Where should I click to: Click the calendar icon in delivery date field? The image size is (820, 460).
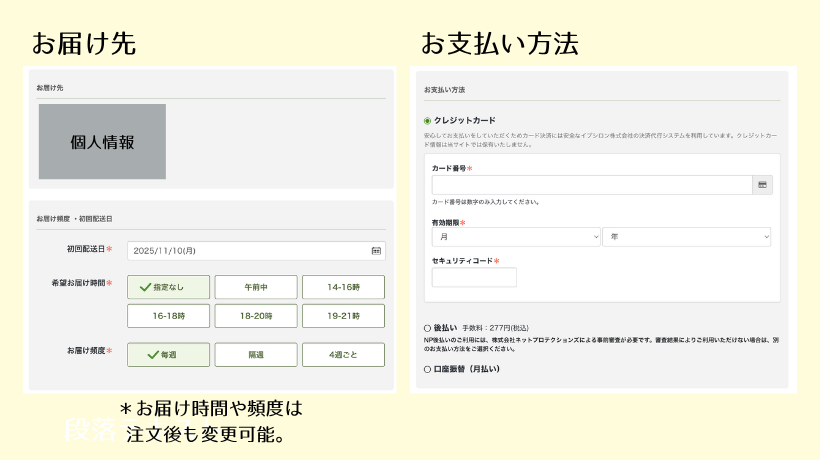(x=376, y=251)
